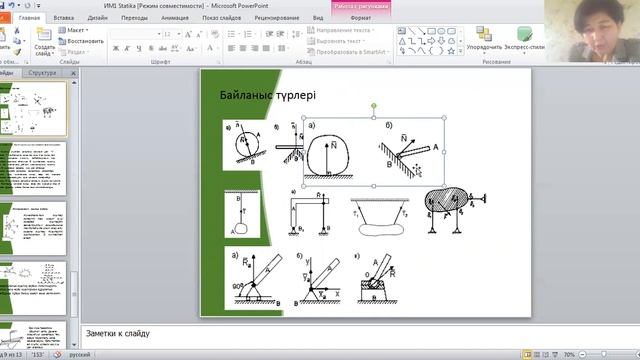This screenshot has width=640, height=360.
Task: Click the Copy icon in clipboard group
Action: click(17, 41)
